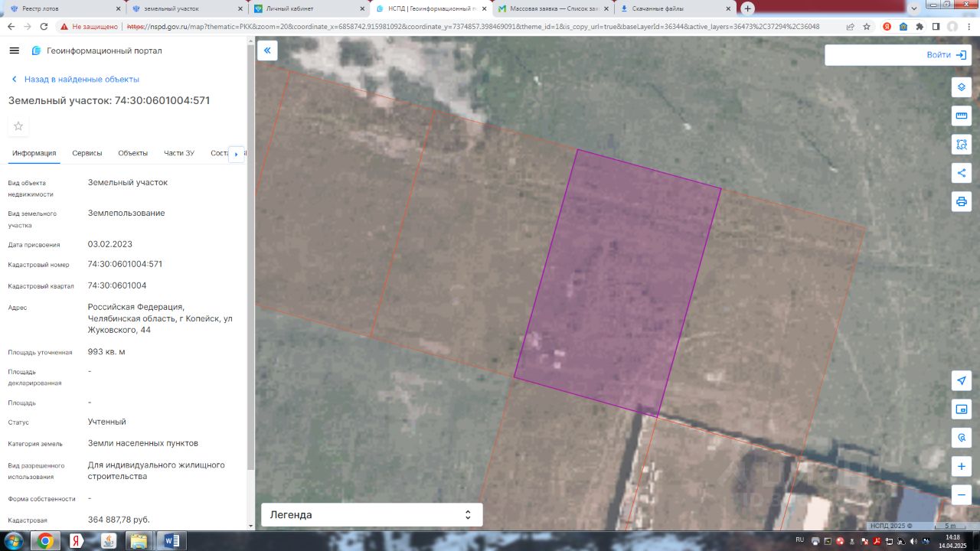The width and height of the screenshot is (980, 551).
Task: Go back via Назад в найденные объекты
Action: coord(75,80)
